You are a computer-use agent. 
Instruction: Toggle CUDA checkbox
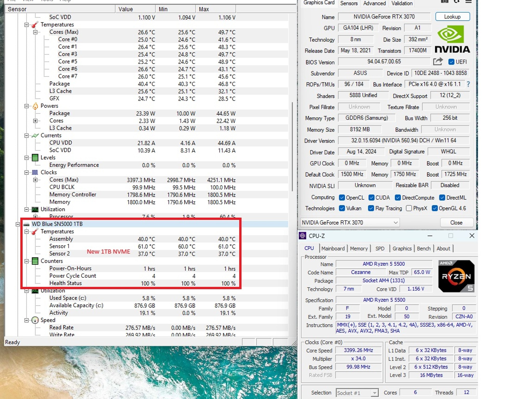pyautogui.click(x=371, y=198)
